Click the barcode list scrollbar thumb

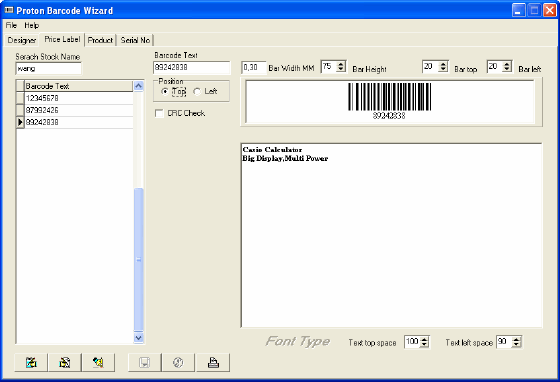138,260
